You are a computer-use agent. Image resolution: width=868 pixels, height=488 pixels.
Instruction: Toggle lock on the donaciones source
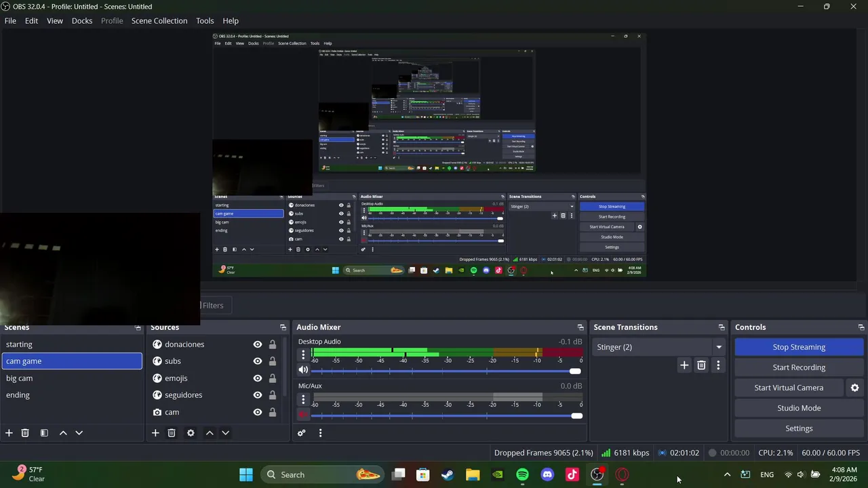pyautogui.click(x=273, y=344)
